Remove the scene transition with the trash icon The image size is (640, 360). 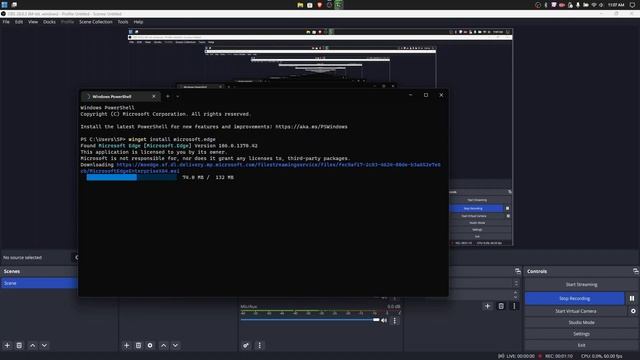(x=501, y=306)
